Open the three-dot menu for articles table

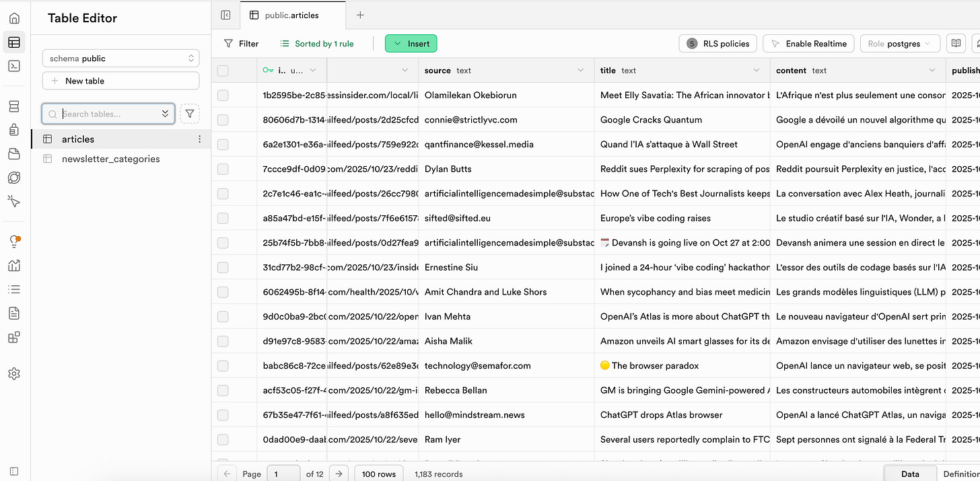click(199, 139)
